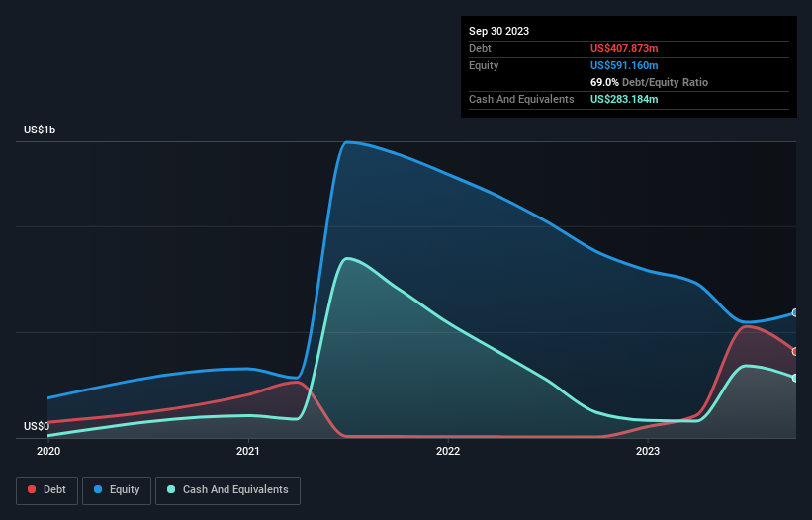Select the 2023 x-axis label
The width and height of the screenshot is (812, 520).
[x=648, y=451]
